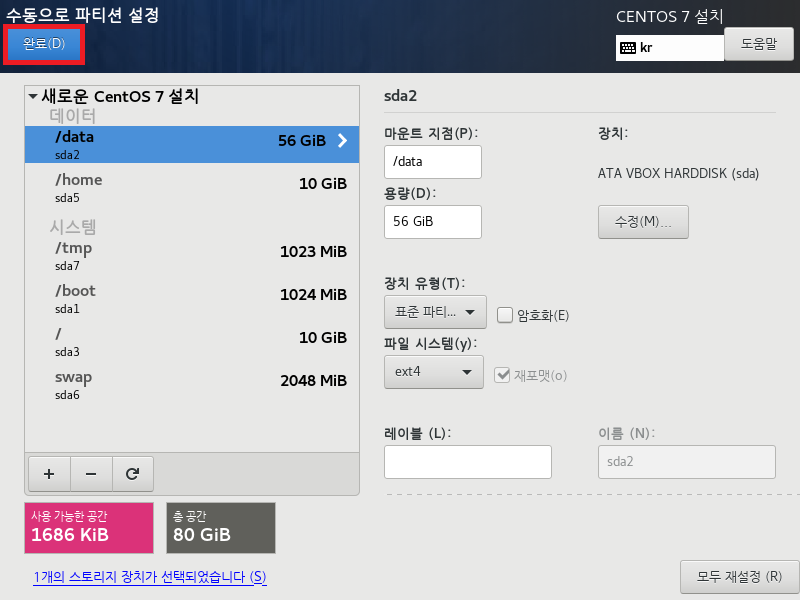800x600 pixels.
Task: Click the 수정(M)... modify device button
Action: click(x=643, y=222)
